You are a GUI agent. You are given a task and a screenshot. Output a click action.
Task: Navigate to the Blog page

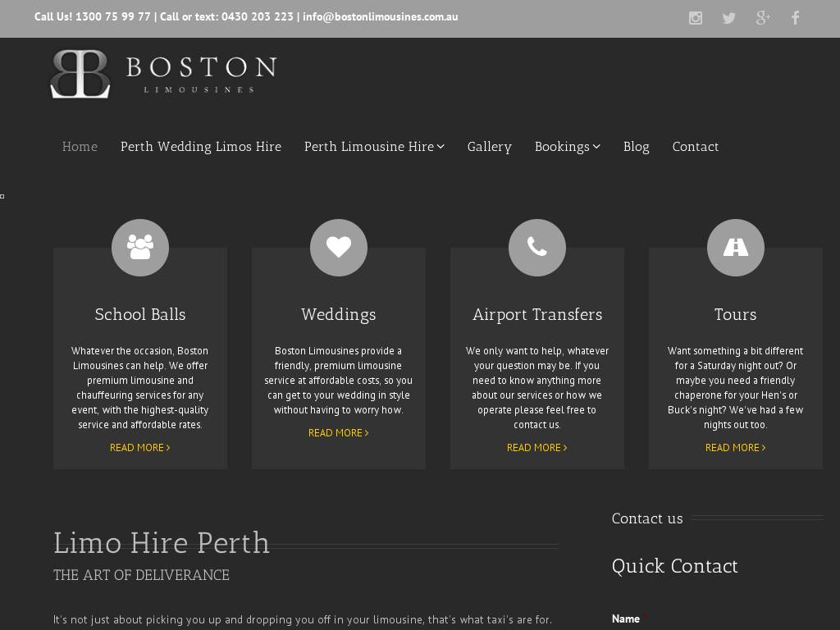(636, 147)
